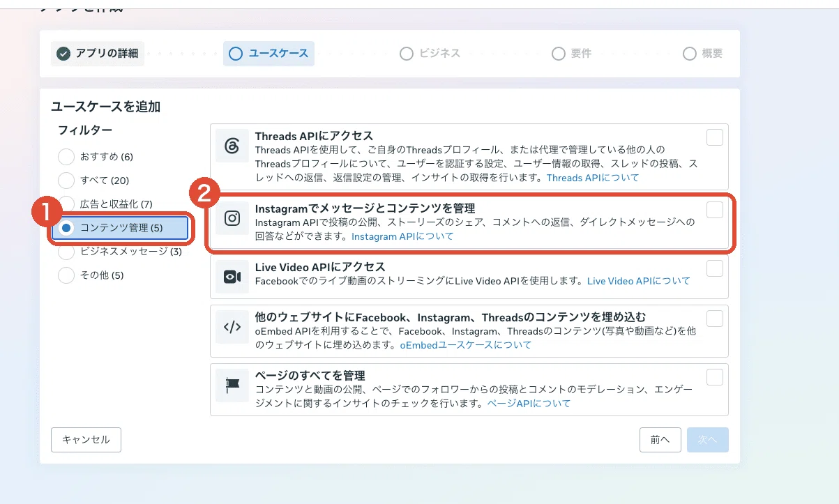839x504 pixels.
Task: Click the completed checkmark icon for アプリの詳細
Action: coord(64,54)
